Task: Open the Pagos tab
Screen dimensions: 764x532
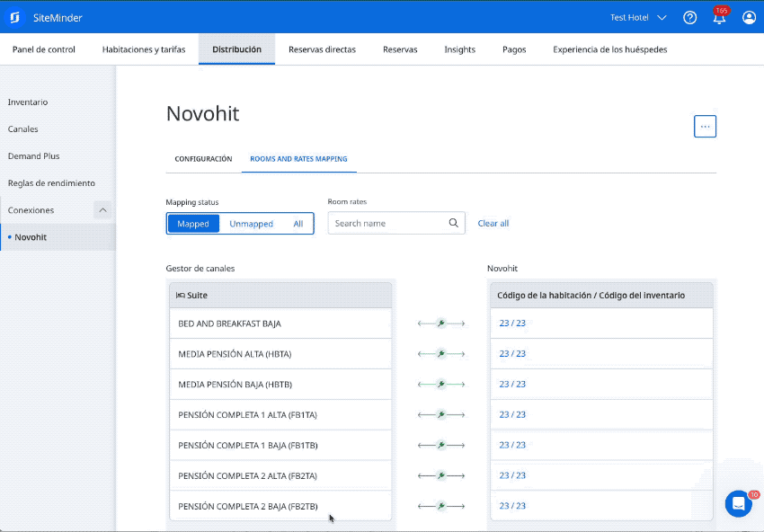Action: pos(514,49)
